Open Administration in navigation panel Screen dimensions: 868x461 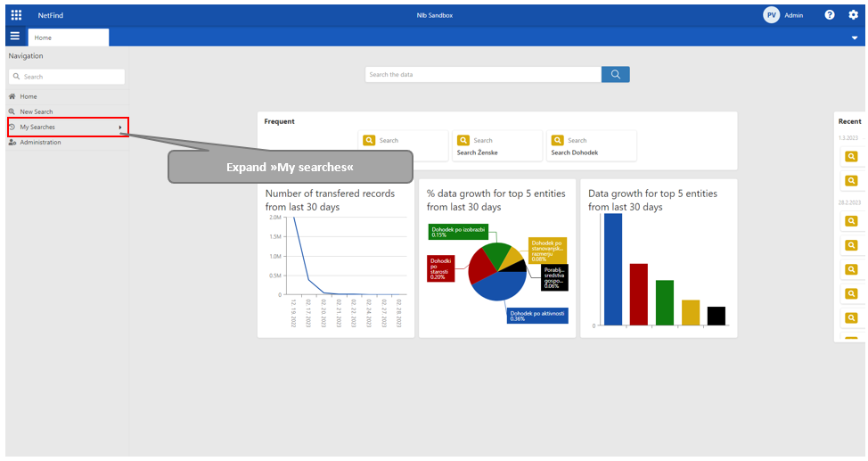pos(40,143)
